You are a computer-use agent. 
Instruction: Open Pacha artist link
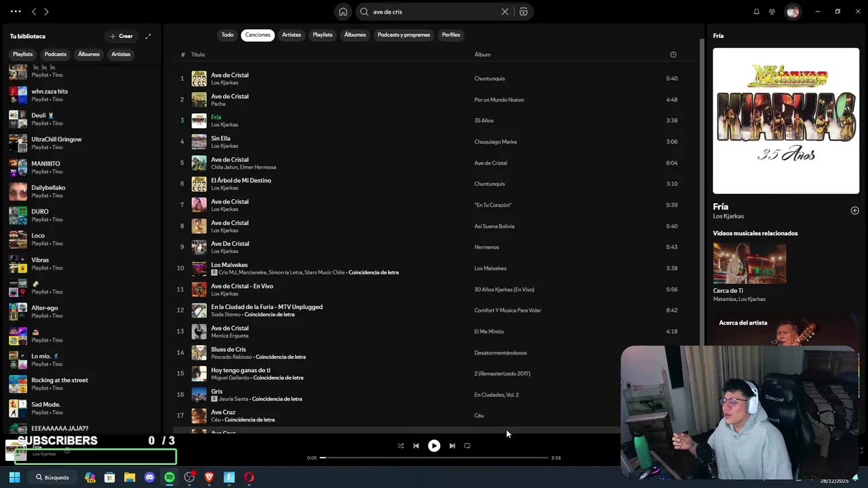click(218, 104)
